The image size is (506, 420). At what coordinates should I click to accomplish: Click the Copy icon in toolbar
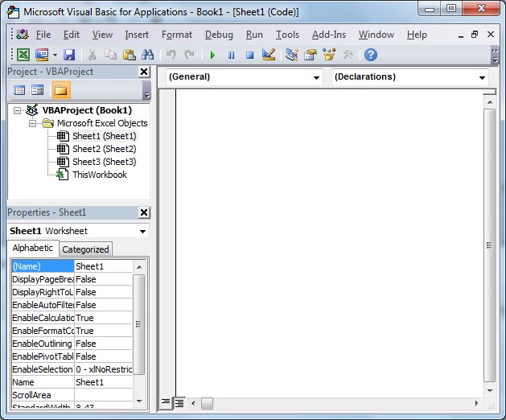[110, 55]
